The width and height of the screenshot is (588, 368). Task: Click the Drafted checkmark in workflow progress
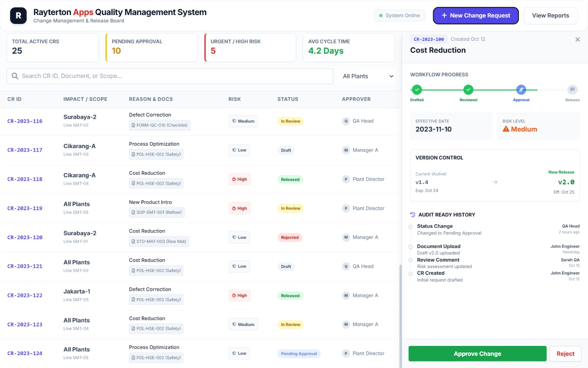417,89
